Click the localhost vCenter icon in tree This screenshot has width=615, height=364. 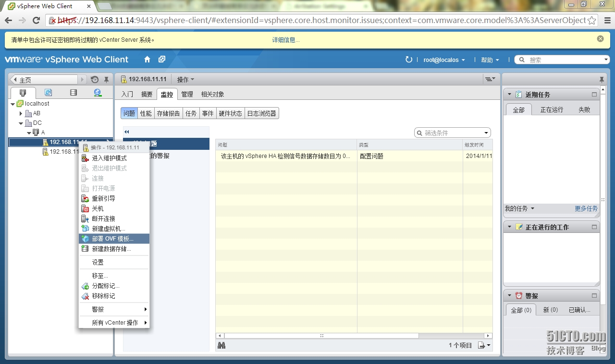(20, 104)
